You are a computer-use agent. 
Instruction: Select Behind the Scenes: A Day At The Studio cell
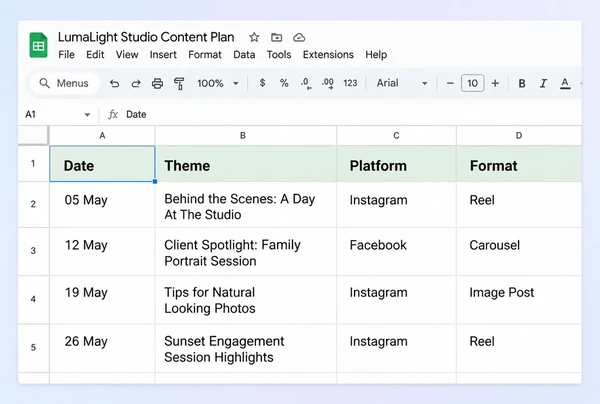[x=246, y=204]
